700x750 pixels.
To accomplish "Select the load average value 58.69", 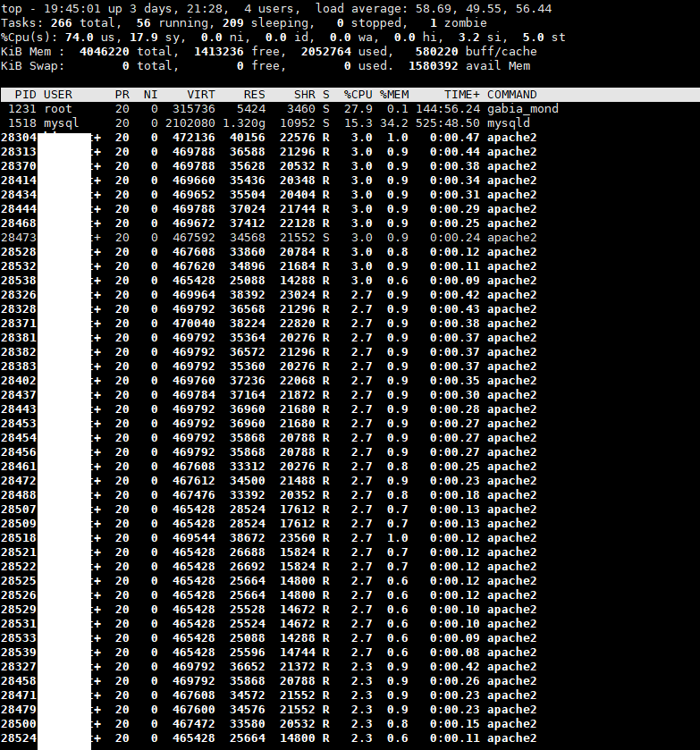I will [430, 9].
